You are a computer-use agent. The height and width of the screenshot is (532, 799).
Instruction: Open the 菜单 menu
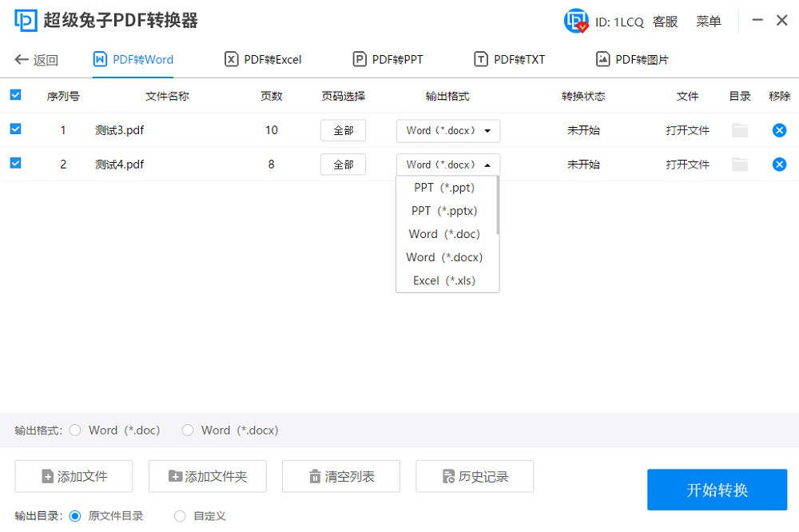click(708, 22)
